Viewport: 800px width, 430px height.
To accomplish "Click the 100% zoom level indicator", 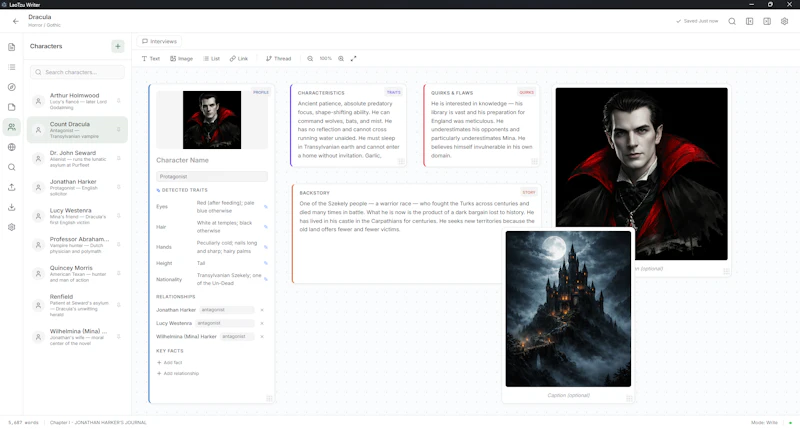I will [326, 59].
